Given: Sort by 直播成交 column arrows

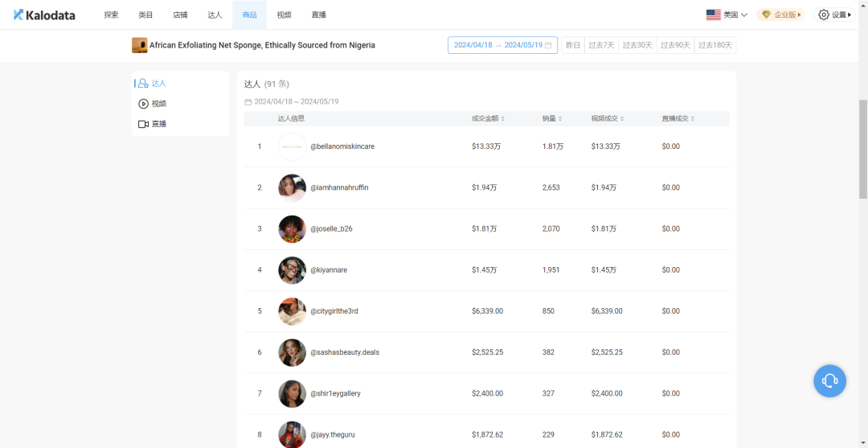Looking at the screenshot, I should point(692,119).
